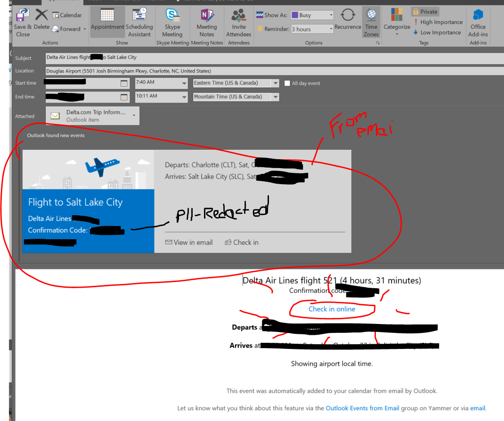This screenshot has height=421, width=504.
Task: Click the email feedback link
Action: pos(478,408)
